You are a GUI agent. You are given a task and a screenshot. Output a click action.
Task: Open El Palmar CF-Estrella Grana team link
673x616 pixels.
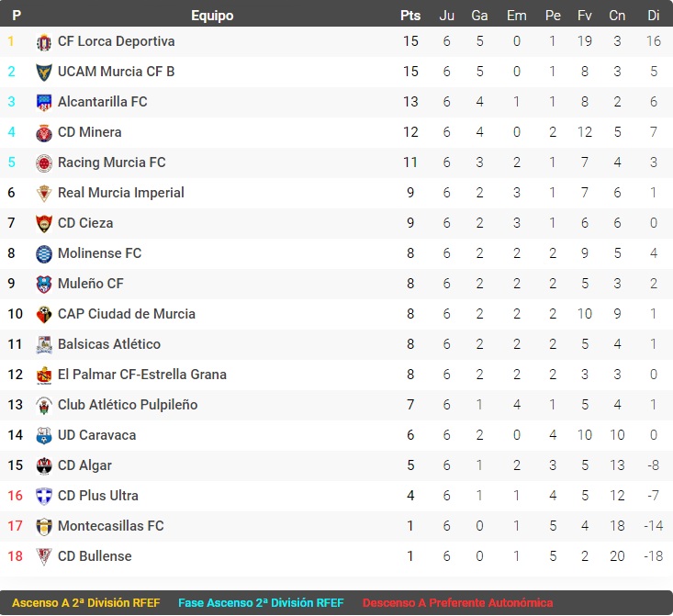click(x=141, y=375)
